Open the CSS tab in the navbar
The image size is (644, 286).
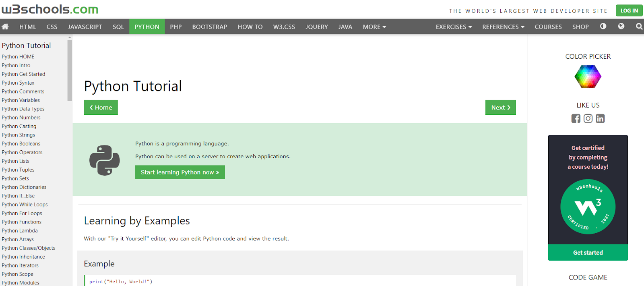[x=52, y=27]
